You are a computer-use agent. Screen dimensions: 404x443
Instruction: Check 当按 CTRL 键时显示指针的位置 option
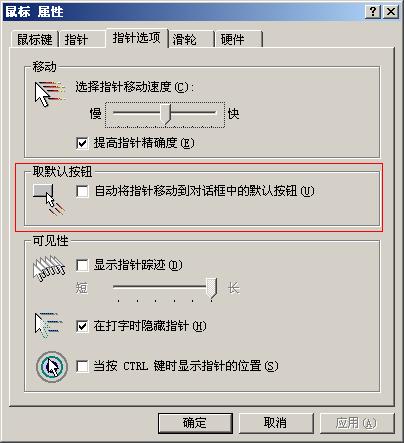[82, 366]
